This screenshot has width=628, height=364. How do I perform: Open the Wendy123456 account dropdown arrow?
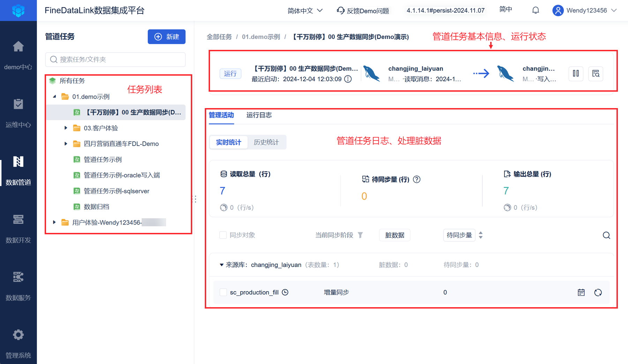[x=614, y=10]
